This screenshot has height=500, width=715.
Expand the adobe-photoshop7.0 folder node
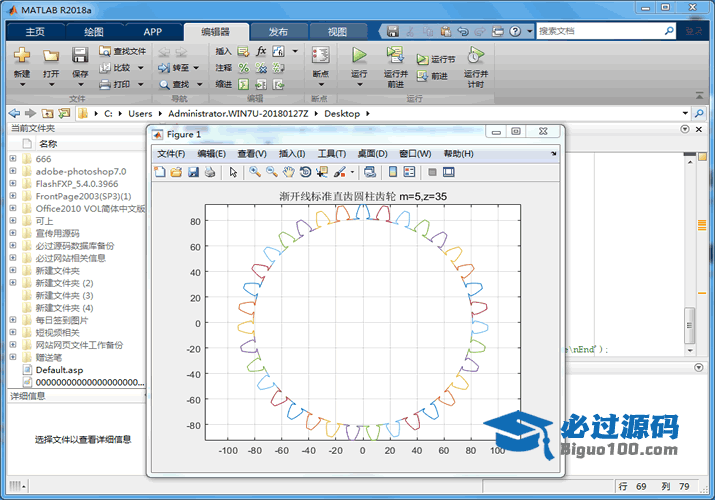coord(13,171)
